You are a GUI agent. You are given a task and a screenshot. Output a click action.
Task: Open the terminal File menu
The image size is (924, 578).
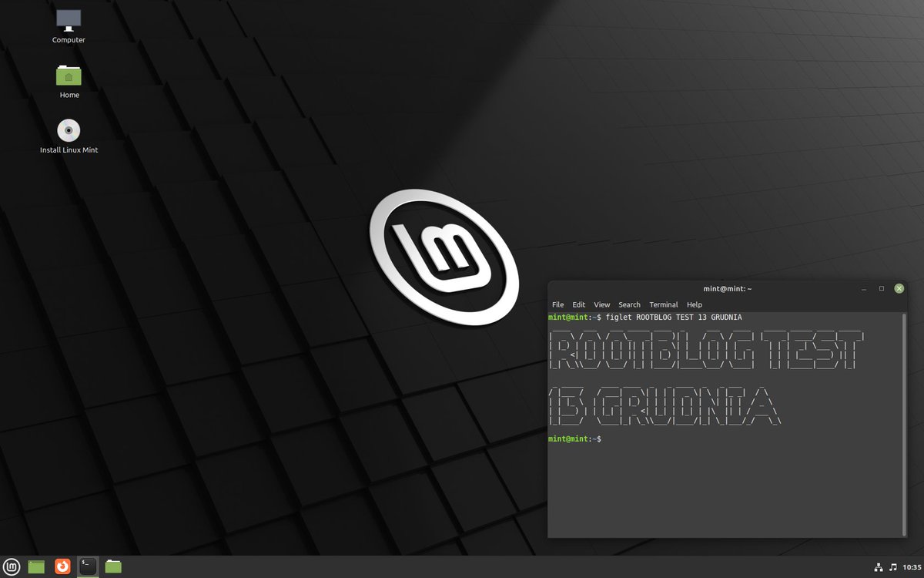557,304
